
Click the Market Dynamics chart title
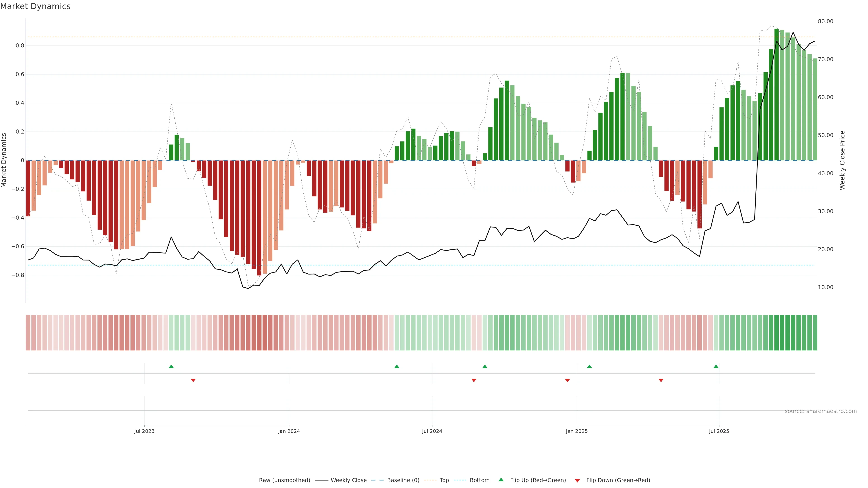tap(35, 6)
